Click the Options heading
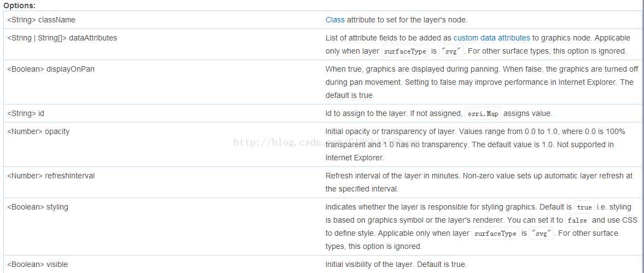 coord(20,5)
